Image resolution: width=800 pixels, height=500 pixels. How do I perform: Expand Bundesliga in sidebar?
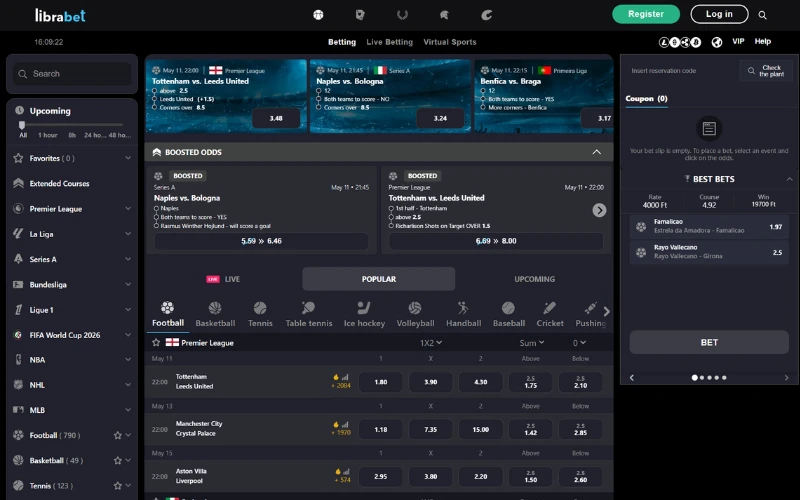click(128, 284)
